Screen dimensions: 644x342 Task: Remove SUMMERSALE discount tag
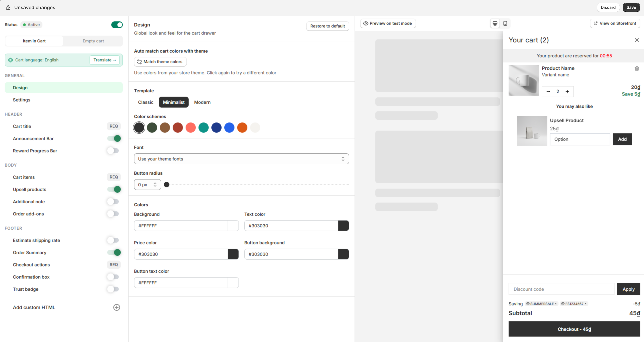pos(556,304)
